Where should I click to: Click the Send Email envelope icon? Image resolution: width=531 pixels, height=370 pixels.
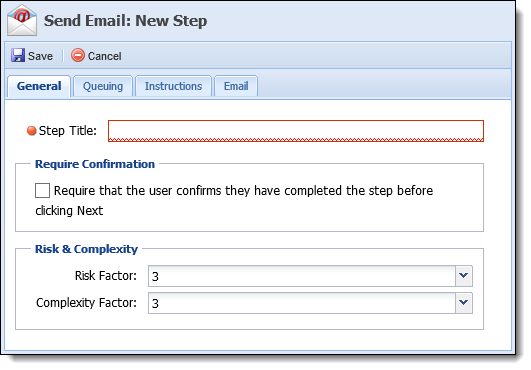pos(22,20)
